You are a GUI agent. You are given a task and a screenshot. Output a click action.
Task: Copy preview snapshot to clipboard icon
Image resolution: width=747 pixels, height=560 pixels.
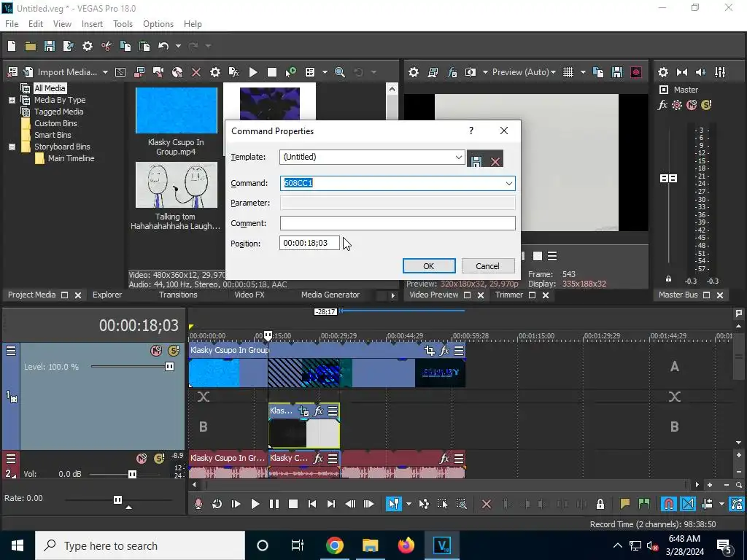[x=598, y=72]
